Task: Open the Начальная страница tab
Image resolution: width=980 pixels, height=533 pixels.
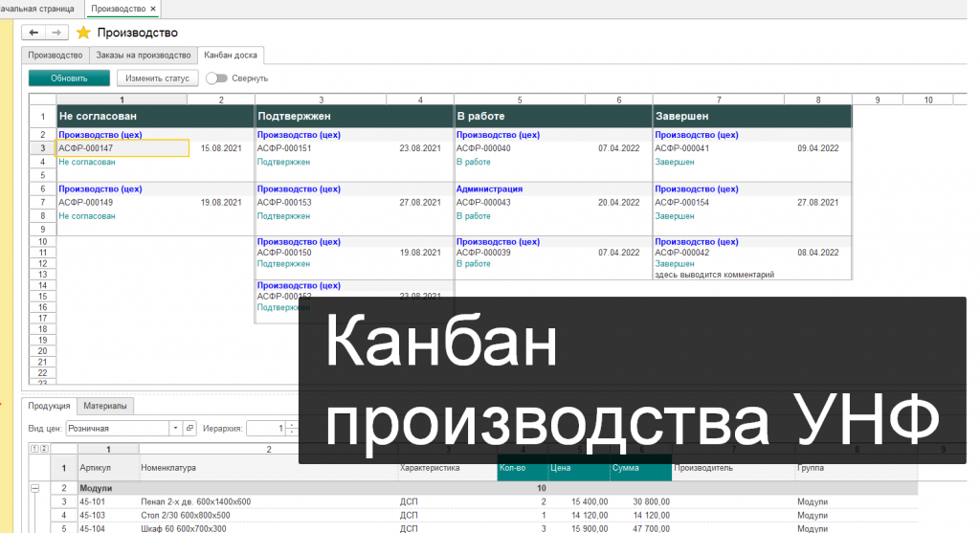Action: tap(38, 9)
